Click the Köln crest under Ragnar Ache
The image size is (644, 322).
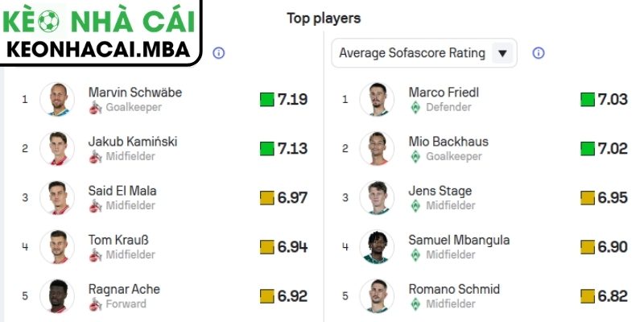95,304
